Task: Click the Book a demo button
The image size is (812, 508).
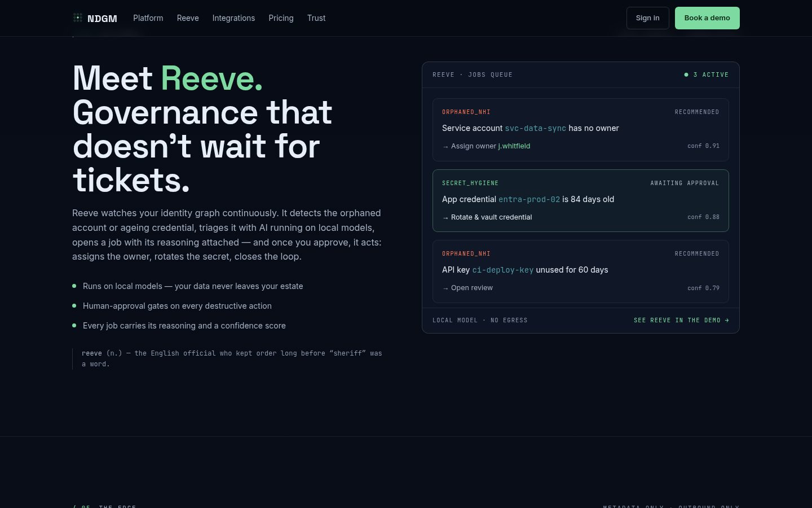Action: [x=707, y=18]
